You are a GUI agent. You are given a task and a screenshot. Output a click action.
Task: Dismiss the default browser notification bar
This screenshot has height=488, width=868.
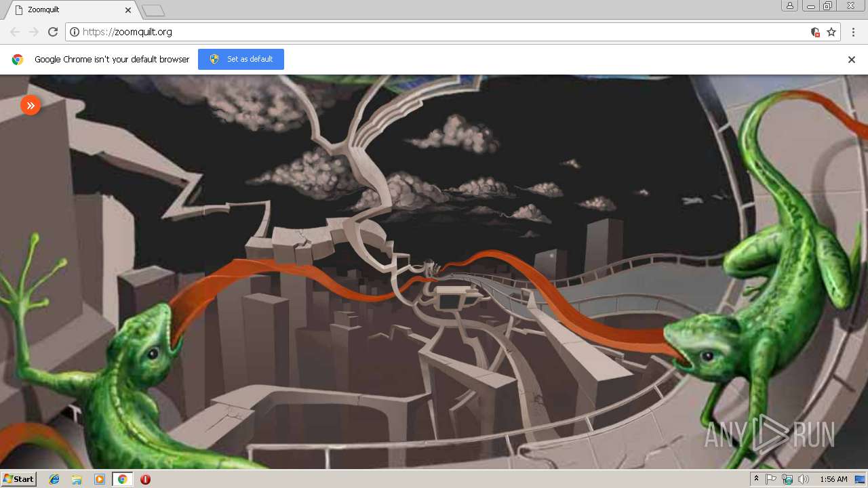(x=852, y=60)
